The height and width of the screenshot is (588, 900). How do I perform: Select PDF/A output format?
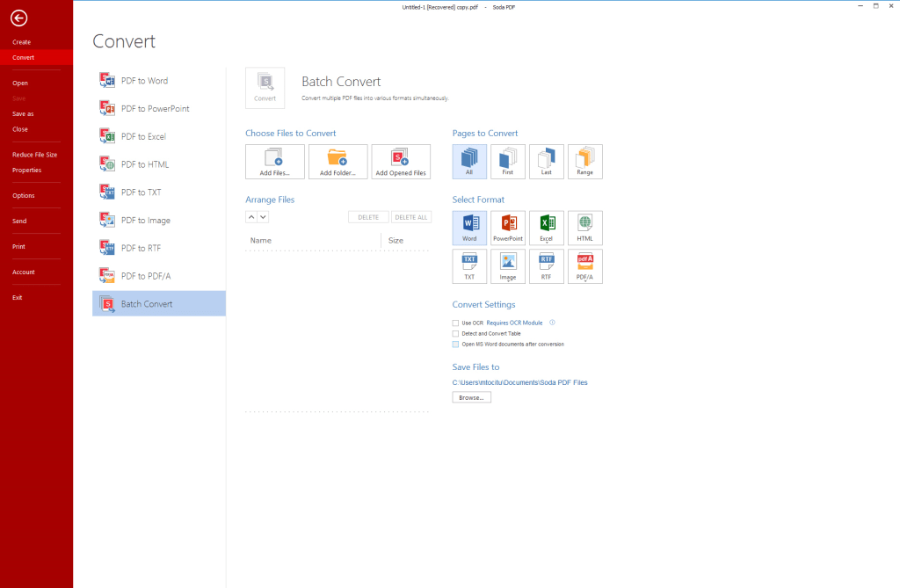(584, 266)
